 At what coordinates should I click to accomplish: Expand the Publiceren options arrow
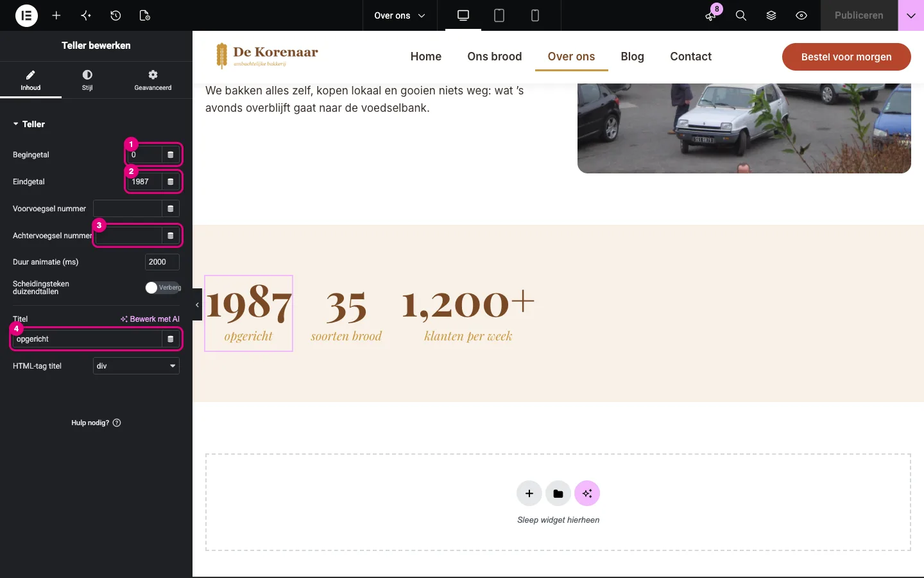pos(911,15)
